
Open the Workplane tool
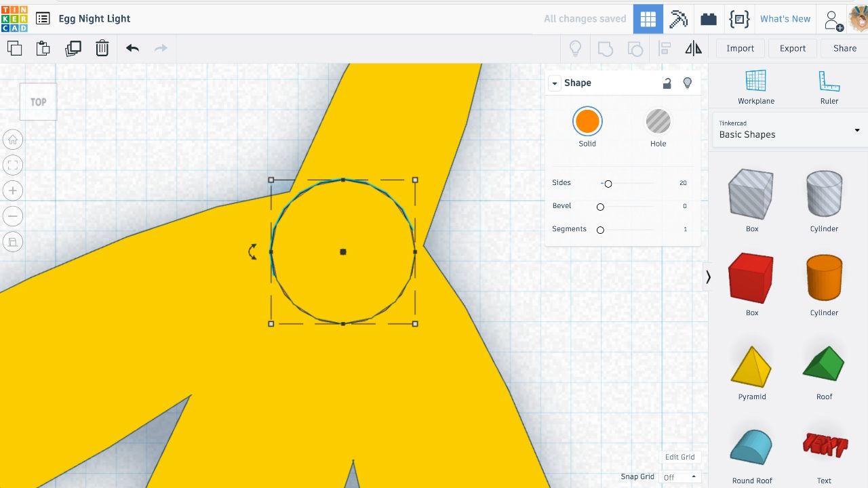tap(756, 87)
